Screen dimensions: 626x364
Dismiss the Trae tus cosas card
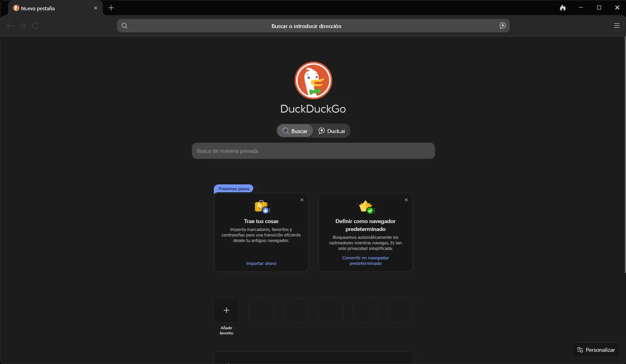tap(302, 200)
